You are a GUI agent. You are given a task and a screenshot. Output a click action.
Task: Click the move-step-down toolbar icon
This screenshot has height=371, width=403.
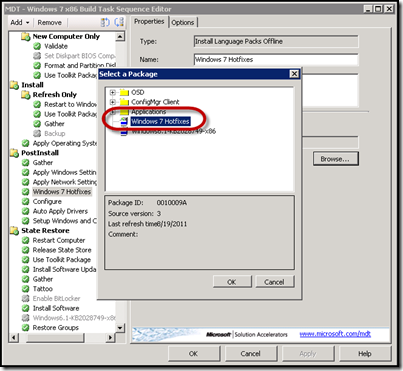[x=119, y=22]
